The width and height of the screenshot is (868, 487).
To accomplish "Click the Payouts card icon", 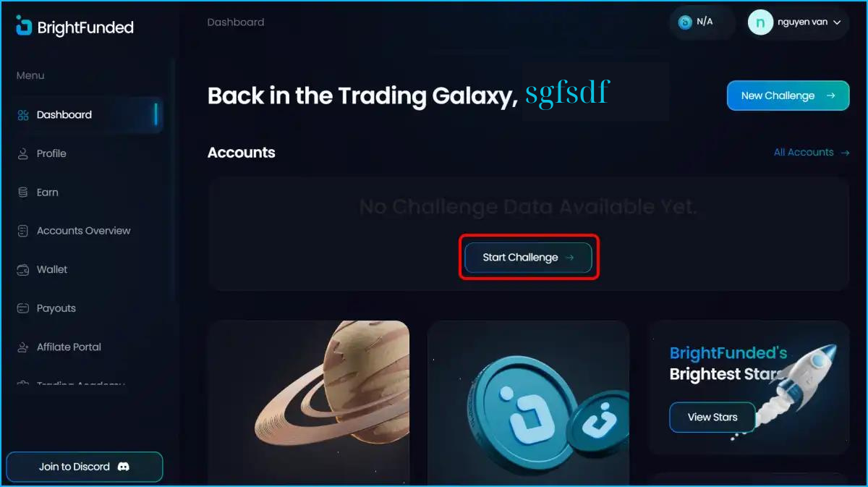I will point(23,308).
